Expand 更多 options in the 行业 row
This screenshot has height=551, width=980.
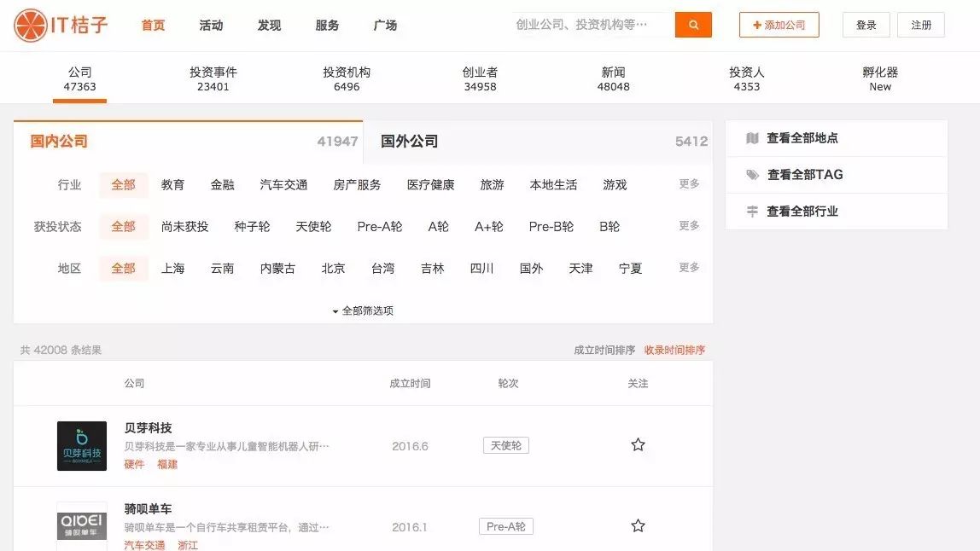tap(688, 184)
